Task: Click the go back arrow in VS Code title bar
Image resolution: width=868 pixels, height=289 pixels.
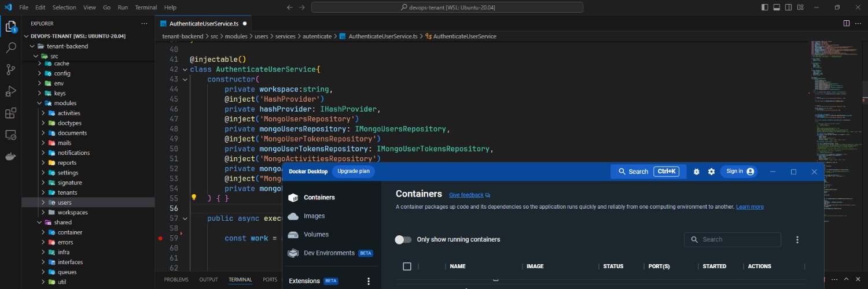Action: point(290,8)
